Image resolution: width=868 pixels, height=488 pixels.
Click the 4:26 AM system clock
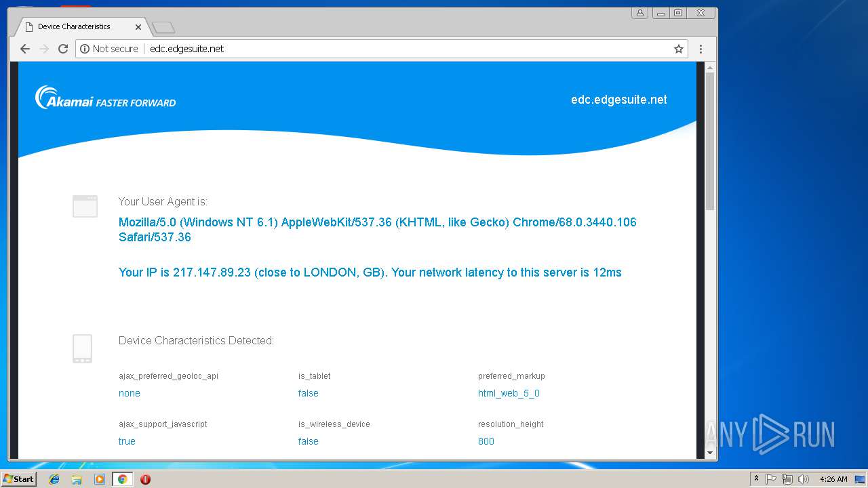click(833, 479)
